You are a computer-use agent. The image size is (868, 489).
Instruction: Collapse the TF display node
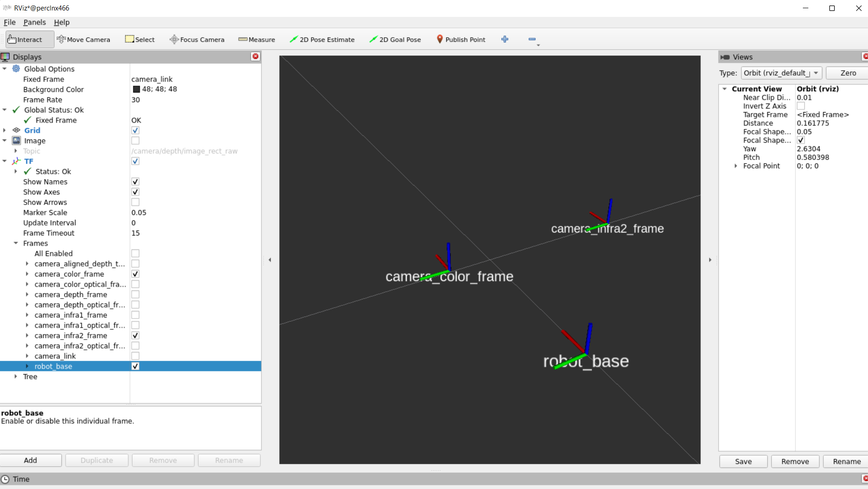(x=5, y=161)
